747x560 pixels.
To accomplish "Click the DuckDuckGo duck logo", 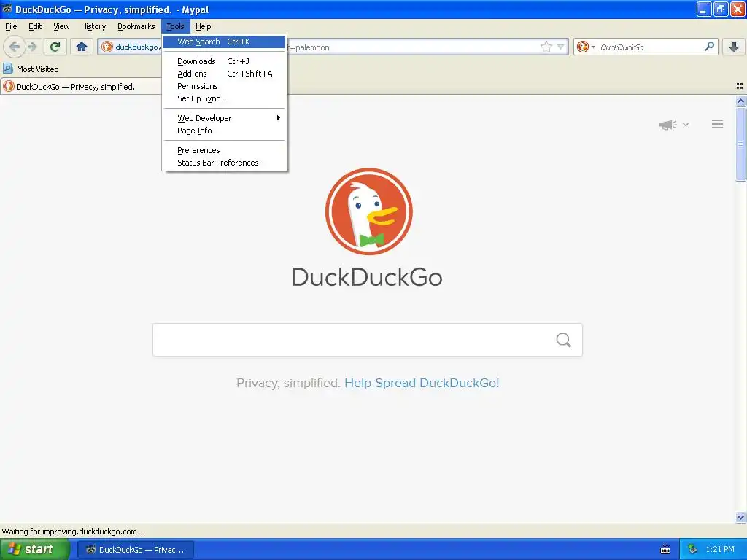I will [x=368, y=211].
